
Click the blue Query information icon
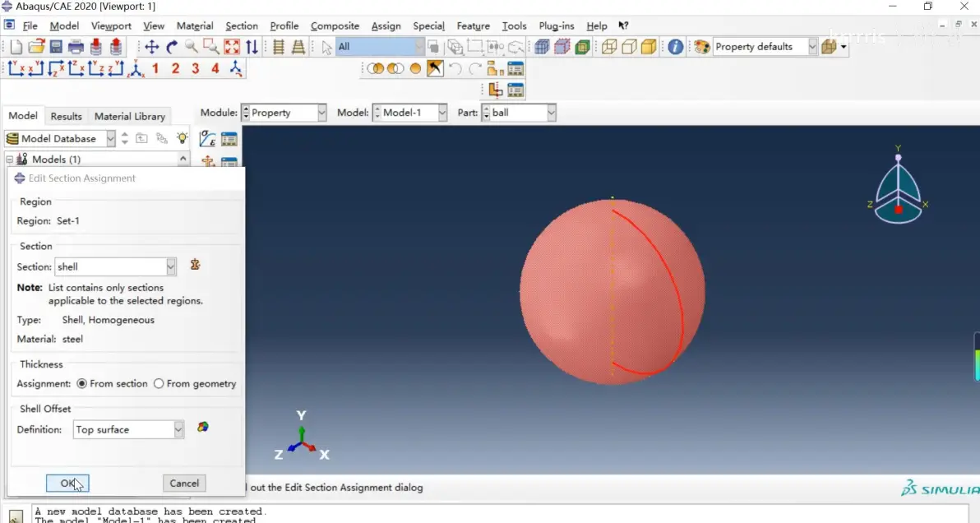(x=675, y=47)
